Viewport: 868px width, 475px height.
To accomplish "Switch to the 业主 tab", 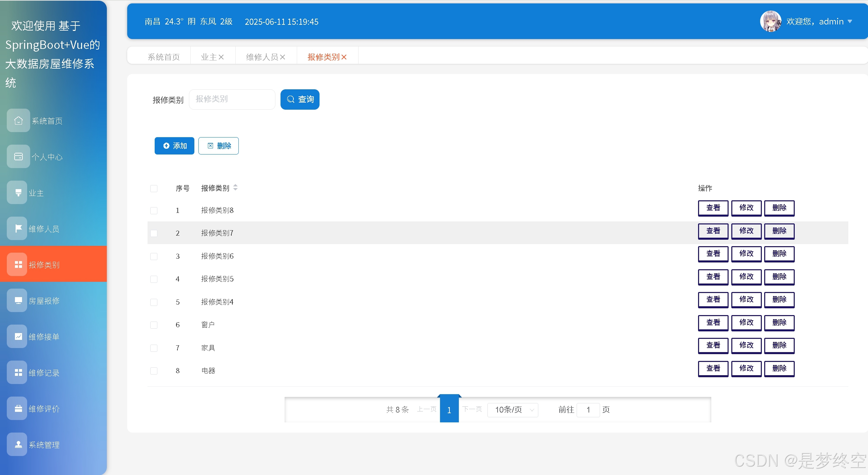I will (x=208, y=57).
